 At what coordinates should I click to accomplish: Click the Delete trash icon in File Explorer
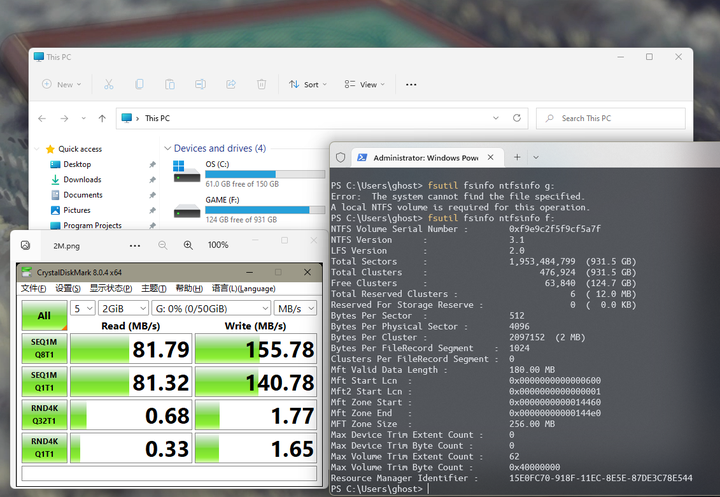(261, 84)
